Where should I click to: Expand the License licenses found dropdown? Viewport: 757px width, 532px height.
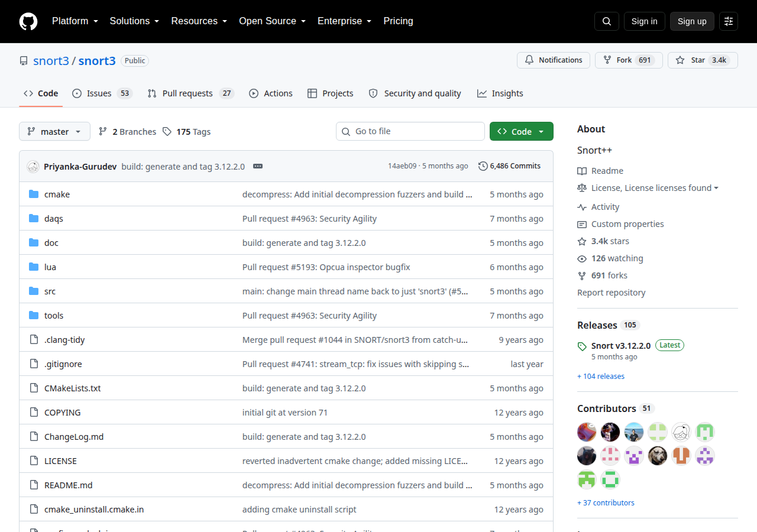(x=648, y=188)
